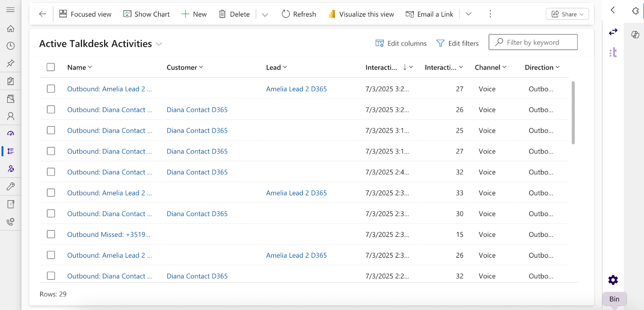Image resolution: width=644 pixels, height=310 pixels.
Task: Check the row with interaction value 30
Action: [x=51, y=213]
